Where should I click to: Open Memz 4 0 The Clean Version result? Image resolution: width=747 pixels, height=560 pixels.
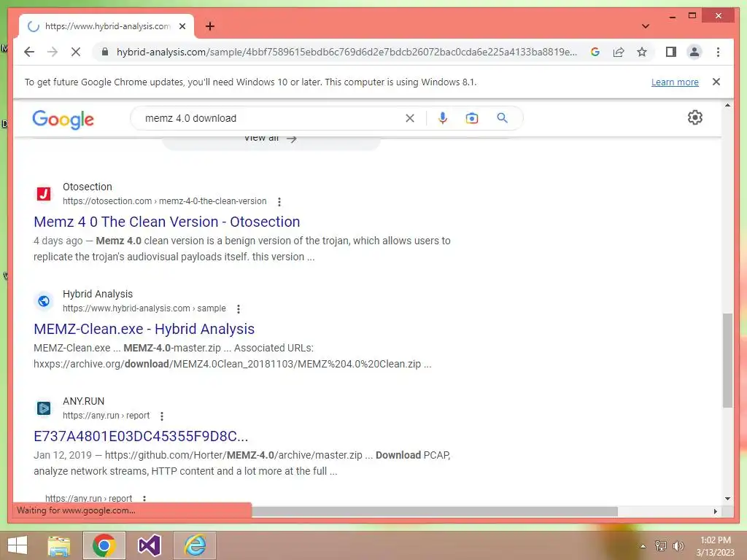pos(167,222)
